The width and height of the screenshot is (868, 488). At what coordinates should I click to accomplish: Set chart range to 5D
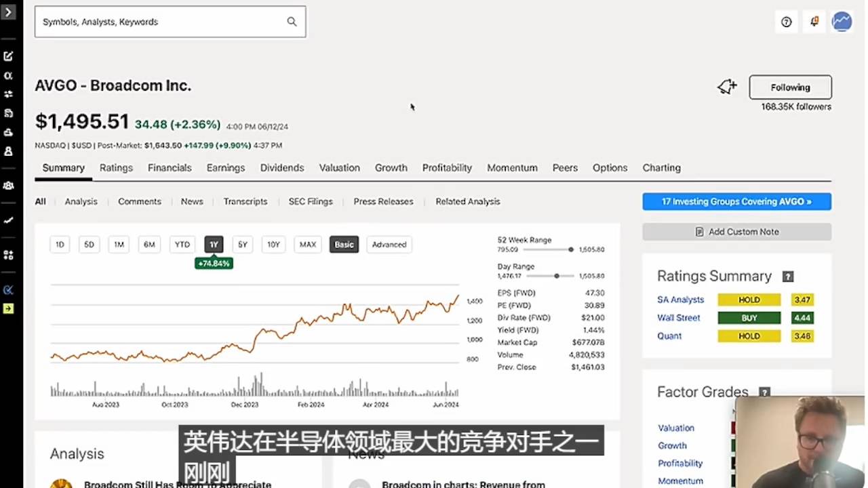click(x=89, y=245)
